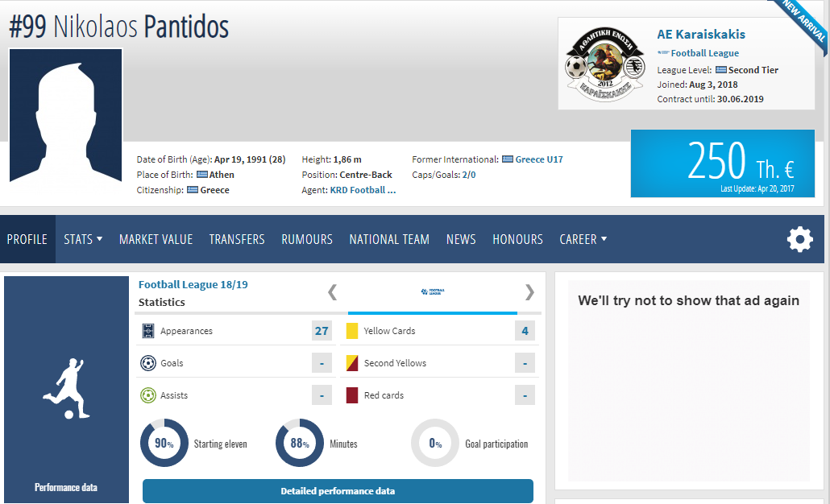The width and height of the screenshot is (830, 504).
Task: Click the ad notice 'We'll try not to show that ad again'
Action: pyautogui.click(x=689, y=300)
